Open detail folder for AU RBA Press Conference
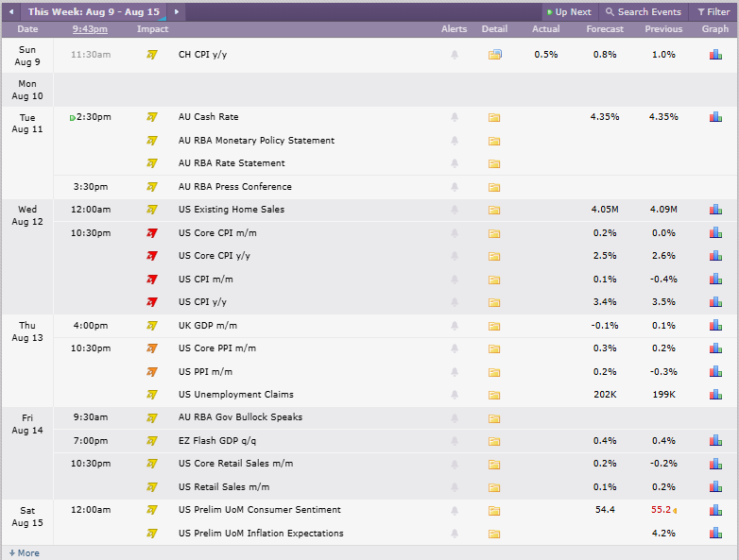Screen dimensions: 739x560 click(x=494, y=187)
